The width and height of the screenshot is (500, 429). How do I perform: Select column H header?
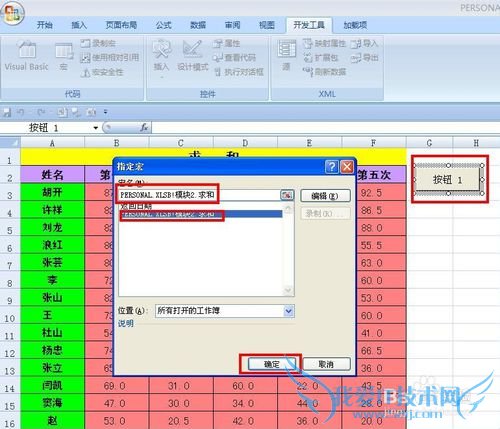[476, 143]
